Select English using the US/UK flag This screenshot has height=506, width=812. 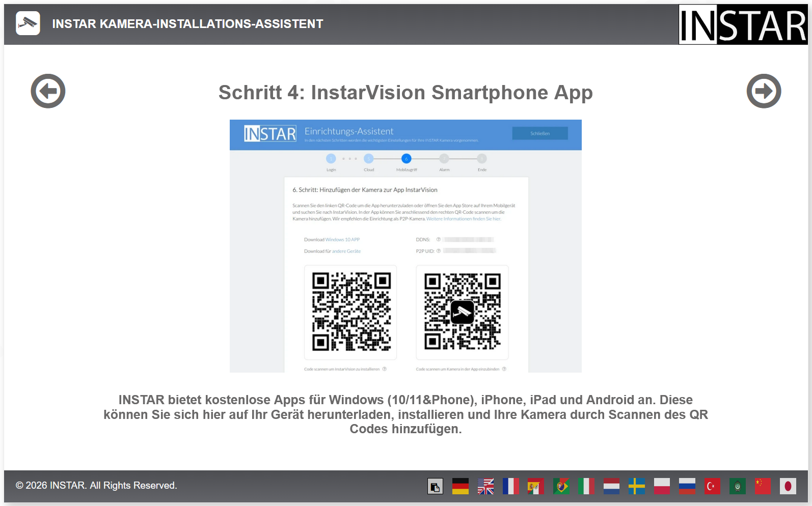[485, 487]
